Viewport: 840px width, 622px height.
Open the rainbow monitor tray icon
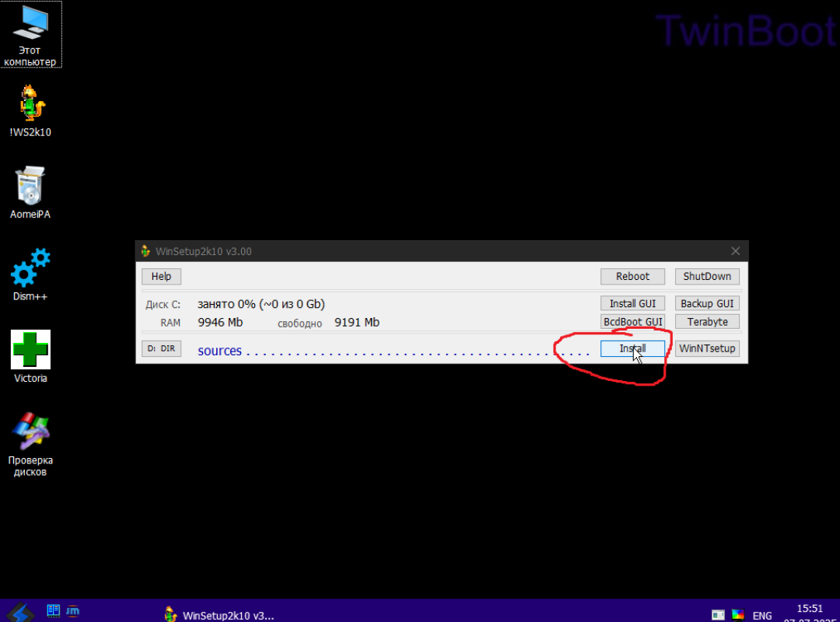coord(737,613)
